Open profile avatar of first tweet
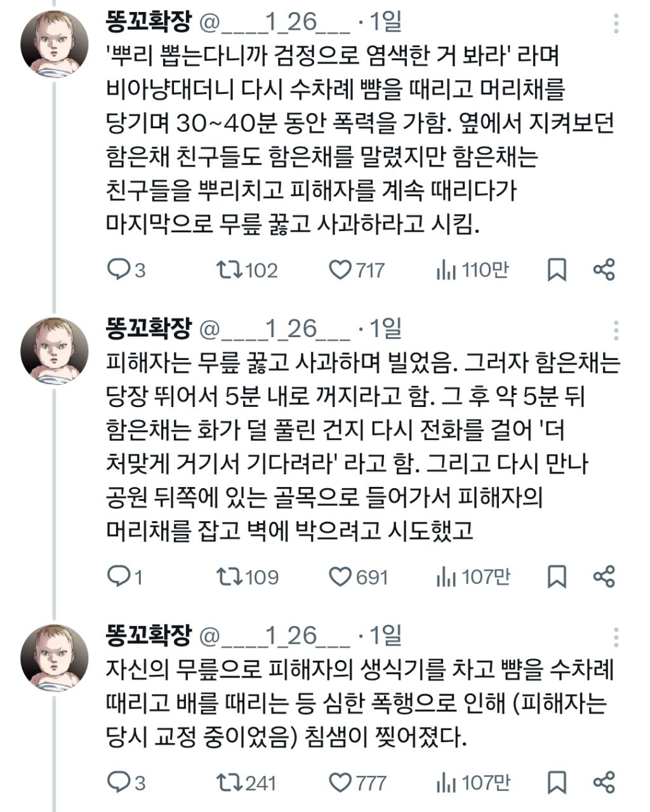 [x=54, y=44]
